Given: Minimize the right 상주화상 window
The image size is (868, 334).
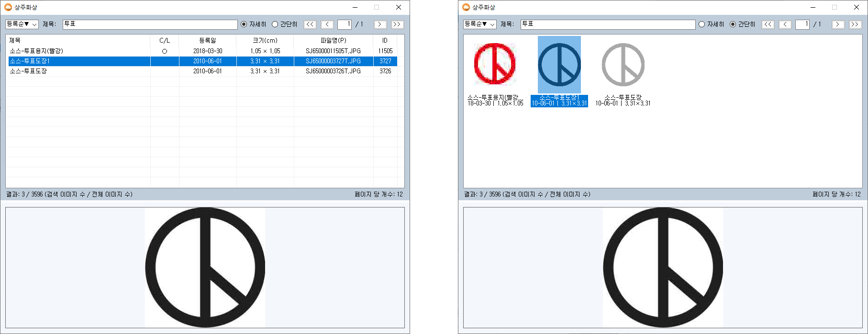Looking at the screenshot, I should point(813,7).
